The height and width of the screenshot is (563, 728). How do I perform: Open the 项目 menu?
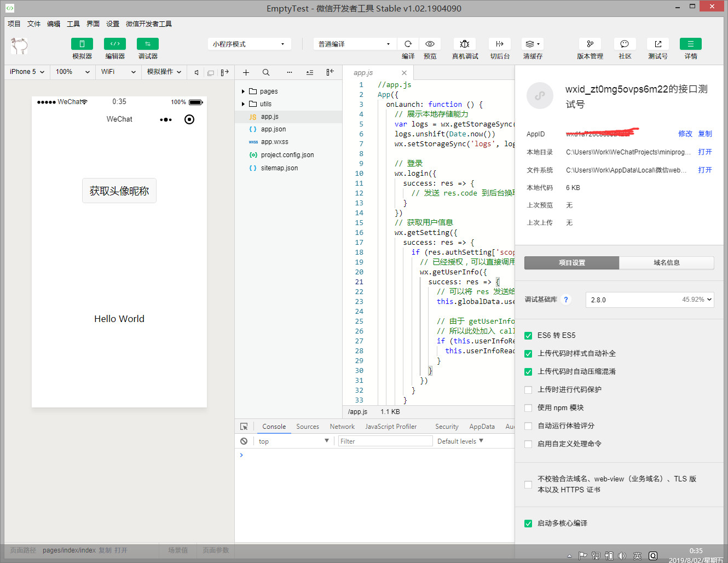pos(14,24)
